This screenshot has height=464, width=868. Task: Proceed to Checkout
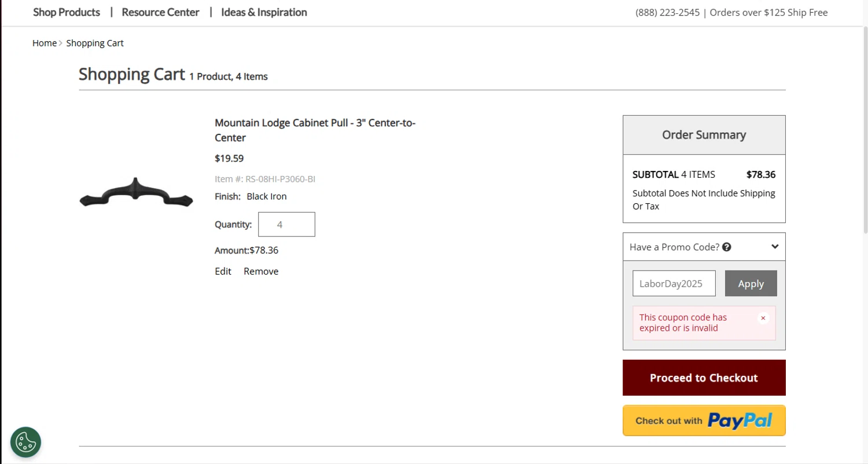point(704,378)
